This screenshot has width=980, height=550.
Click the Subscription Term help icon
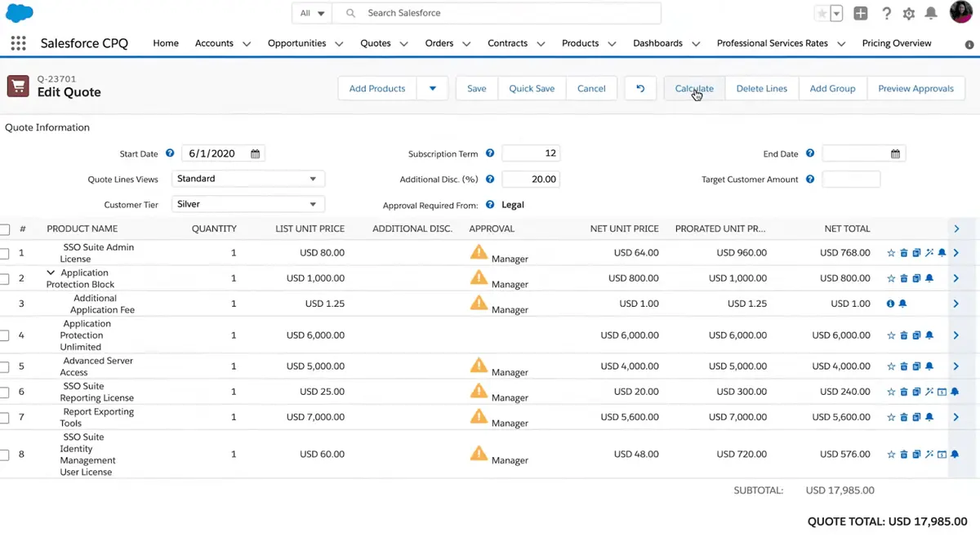coord(490,153)
